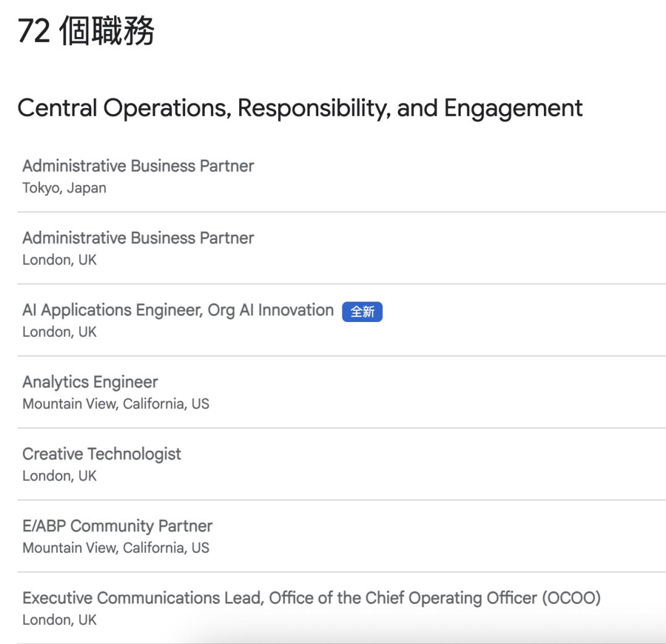The image size is (666, 644).
Task: Click Mountain View location under E/ABP Community Partner
Action: (116, 548)
